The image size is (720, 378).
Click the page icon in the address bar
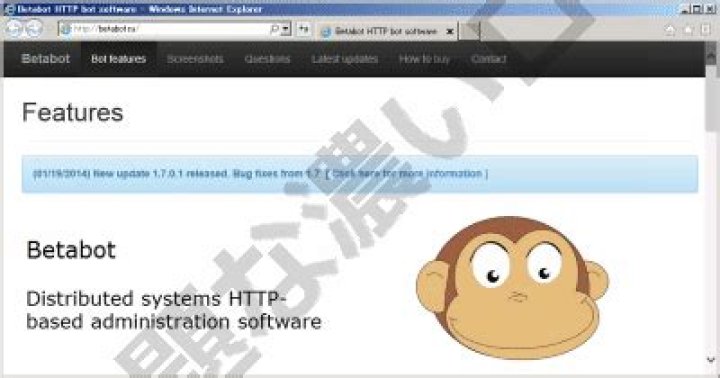(x=65, y=29)
